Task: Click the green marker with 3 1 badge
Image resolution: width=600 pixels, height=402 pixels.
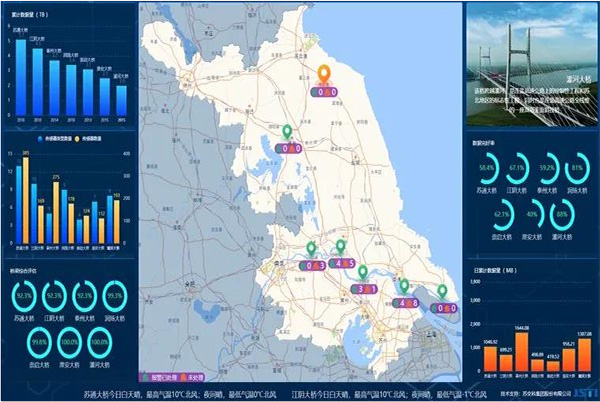Action: pos(362,272)
